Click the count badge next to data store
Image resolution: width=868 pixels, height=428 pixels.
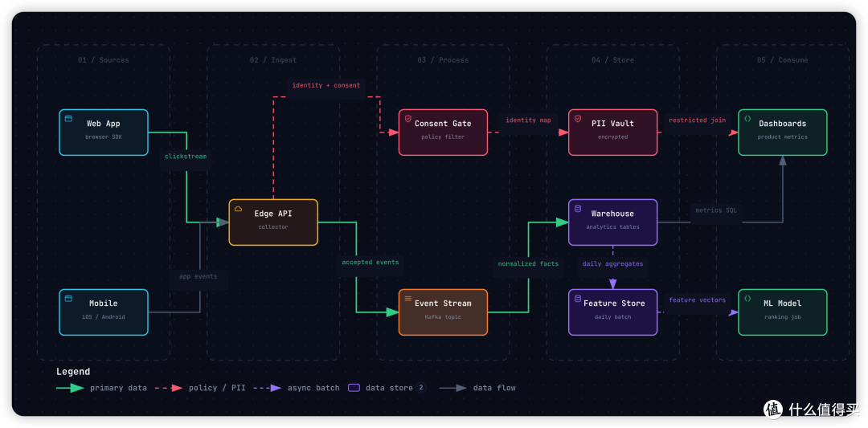point(421,388)
